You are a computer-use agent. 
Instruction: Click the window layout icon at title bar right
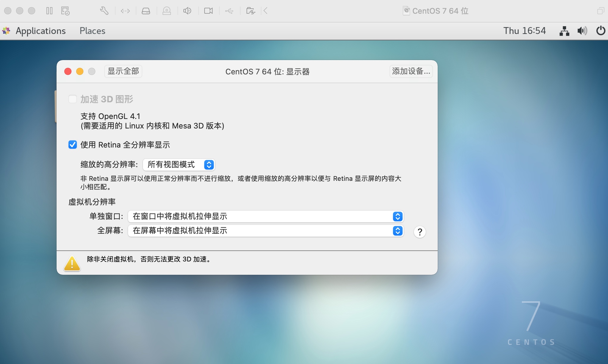tap(601, 11)
